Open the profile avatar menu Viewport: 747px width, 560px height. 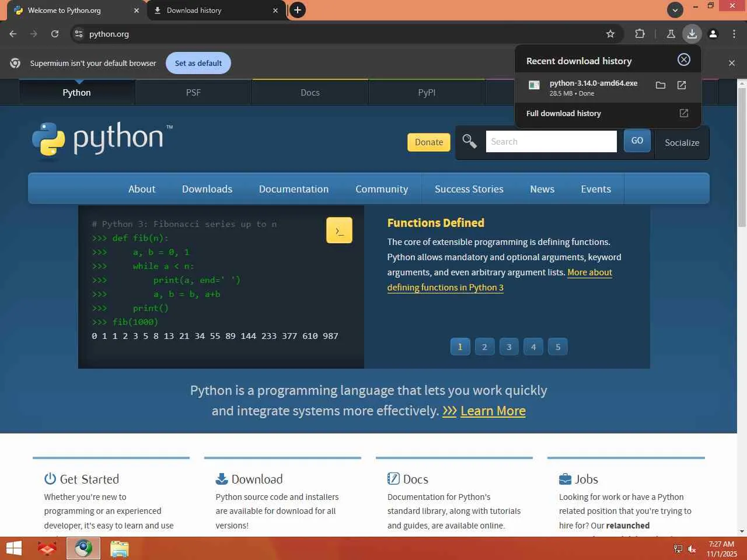pyautogui.click(x=713, y=34)
